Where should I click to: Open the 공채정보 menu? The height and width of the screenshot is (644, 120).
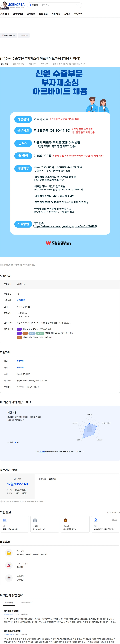[31, 14]
